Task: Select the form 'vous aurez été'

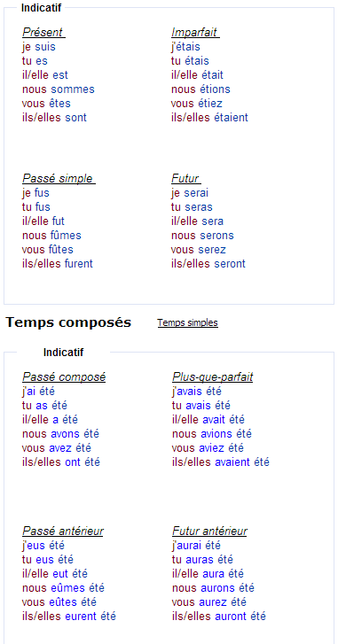Action: click(209, 602)
